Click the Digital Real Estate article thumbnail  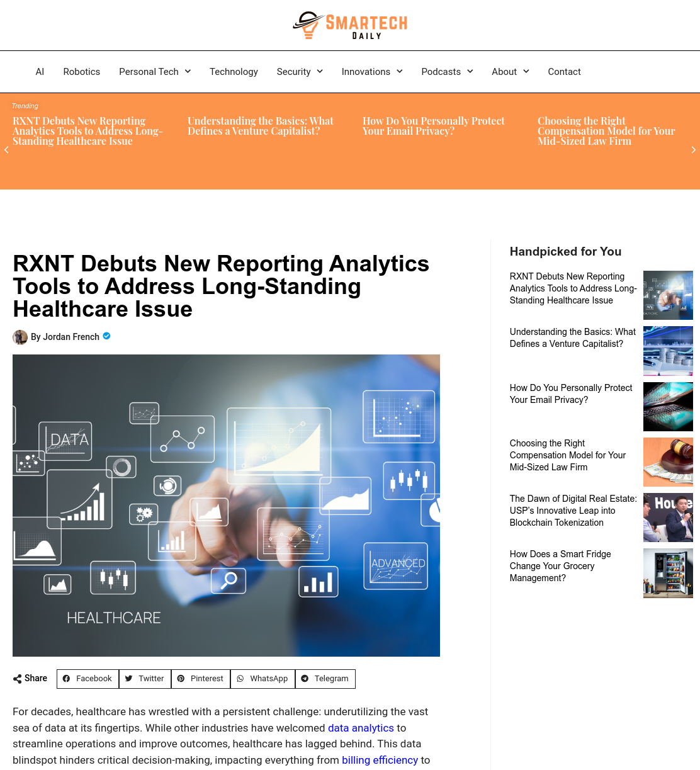pos(668,518)
